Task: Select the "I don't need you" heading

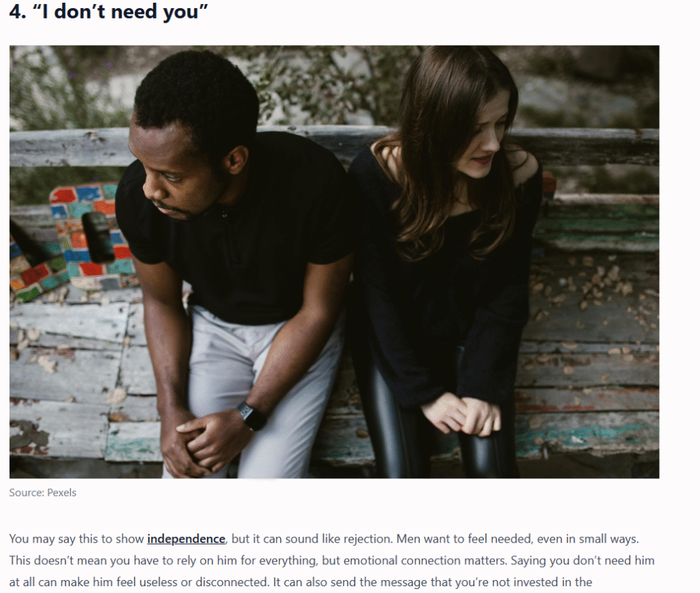Action: click(x=109, y=11)
